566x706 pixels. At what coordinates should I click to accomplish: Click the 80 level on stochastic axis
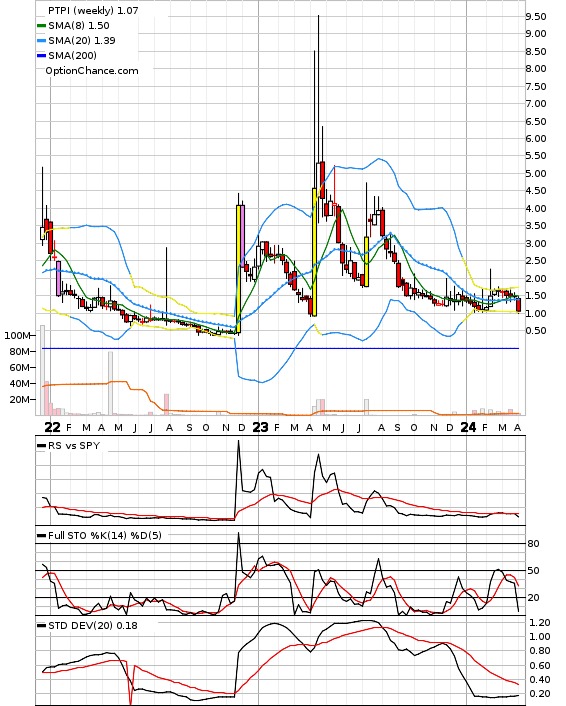534,543
